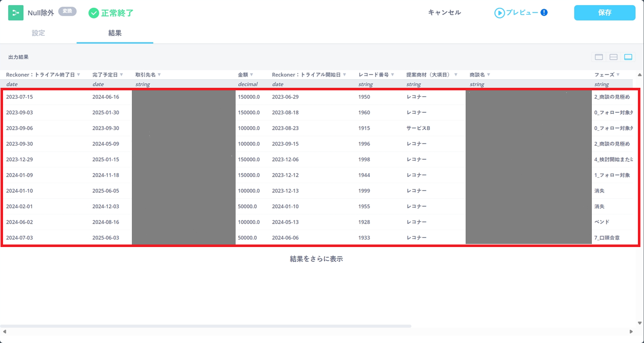This screenshot has height=343, width=644.
Task: Open filter dropdown for 金額 column
Action: click(251, 75)
